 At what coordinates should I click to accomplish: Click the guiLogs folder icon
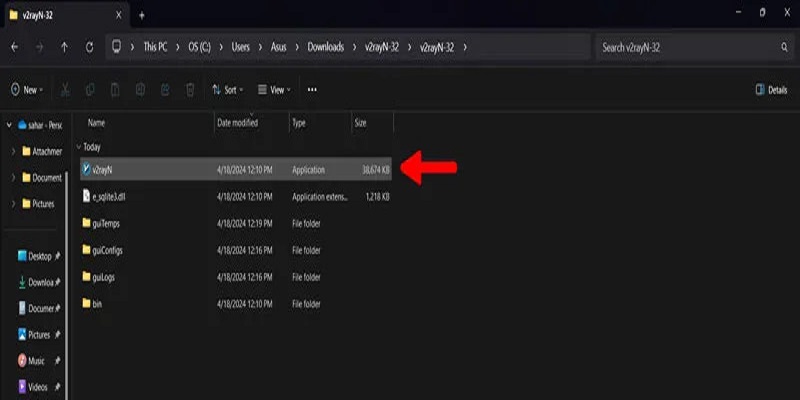(x=86, y=277)
